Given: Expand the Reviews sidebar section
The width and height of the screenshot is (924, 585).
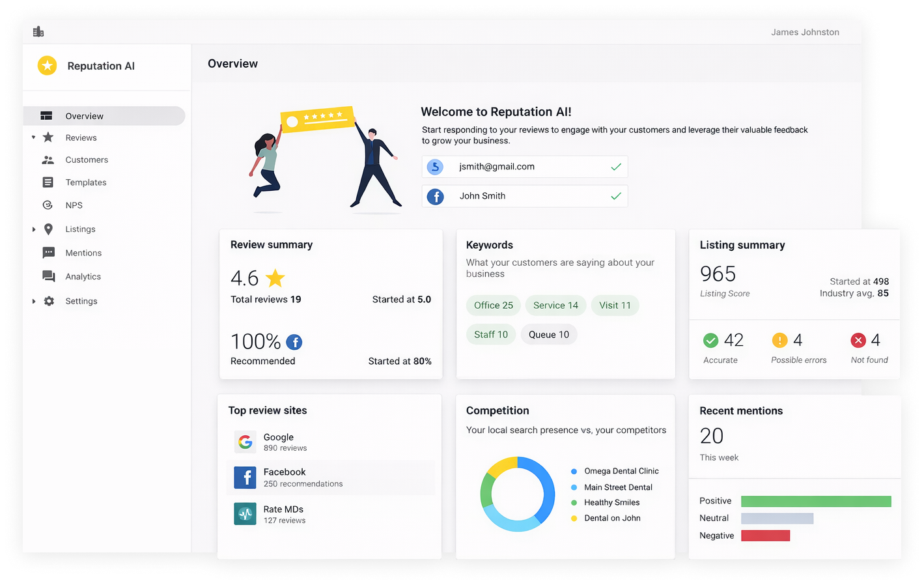Looking at the screenshot, I should tap(34, 137).
